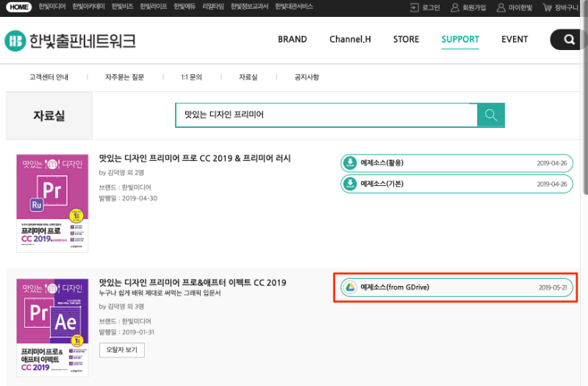The height and width of the screenshot is (386, 588).
Task: Open the 장바구니 cart icon
Action: (548, 7)
